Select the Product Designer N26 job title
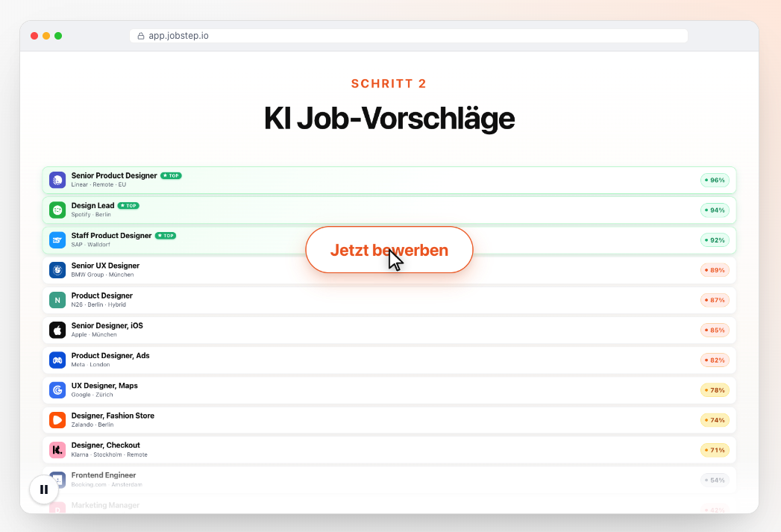781x532 pixels. tap(101, 295)
